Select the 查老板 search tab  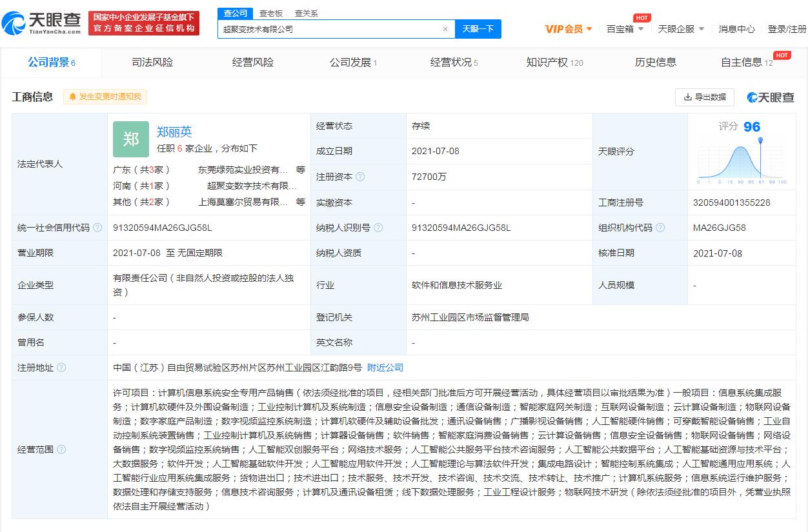[x=271, y=13]
